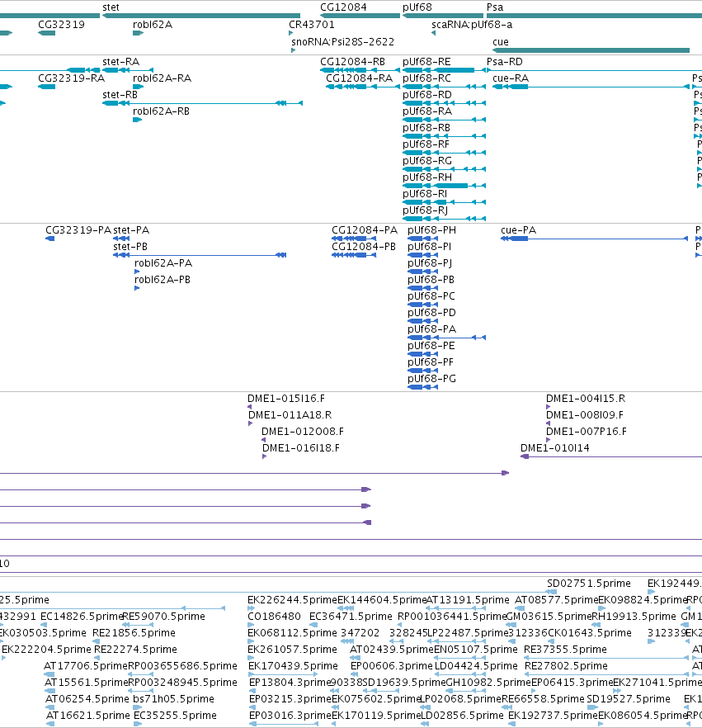Select transcript pUf68-RE label
The width and height of the screenshot is (702, 728).
(x=426, y=61)
